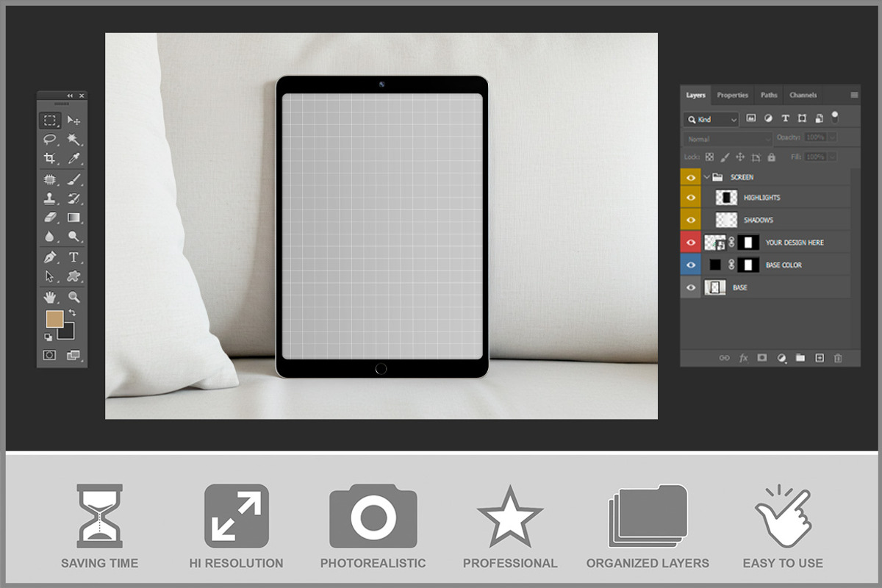Screen dimensions: 882x588
Task: Select the BASE COLOR layer mask thumbnail
Action: 748,265
